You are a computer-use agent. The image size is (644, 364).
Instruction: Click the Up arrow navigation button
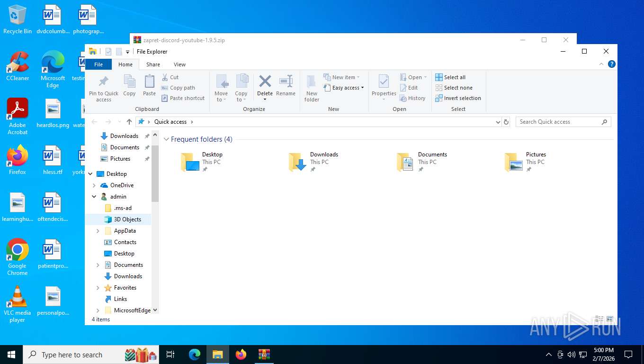click(129, 122)
